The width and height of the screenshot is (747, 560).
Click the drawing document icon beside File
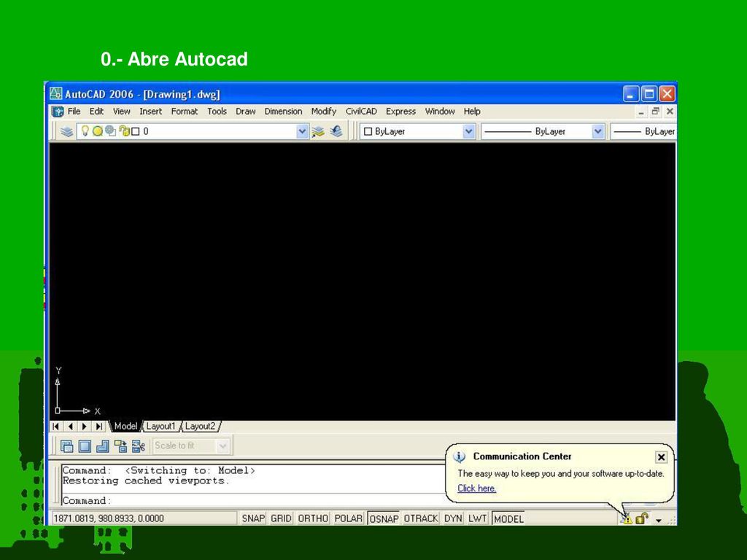[x=58, y=112]
